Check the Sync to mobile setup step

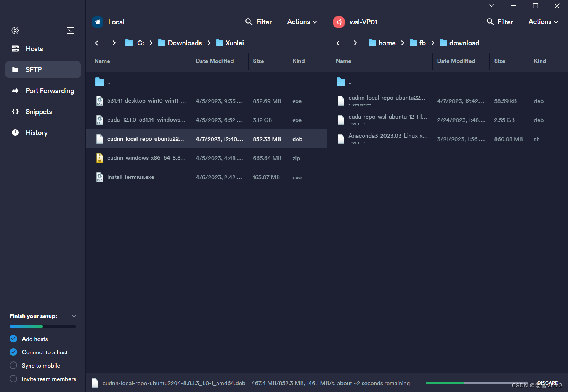[x=13, y=365]
